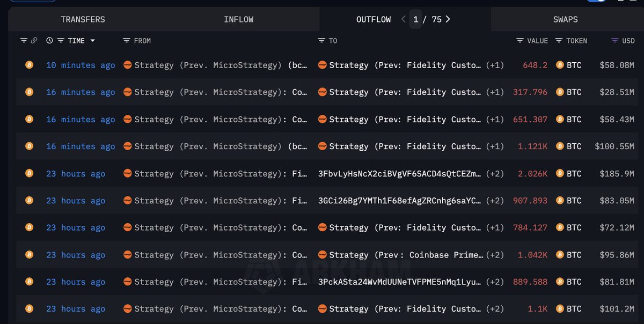Open the '10 minutes ago' transaction link

pyautogui.click(x=80, y=65)
